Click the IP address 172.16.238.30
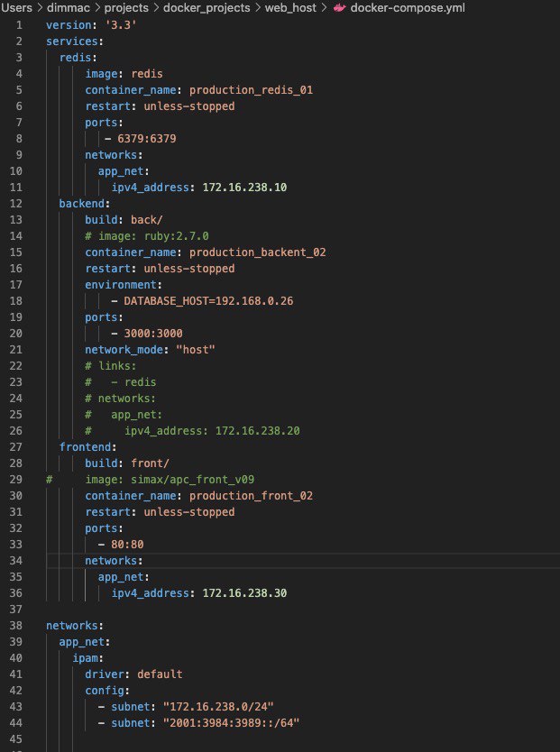Screen dimensions: 560x752 point(244,593)
